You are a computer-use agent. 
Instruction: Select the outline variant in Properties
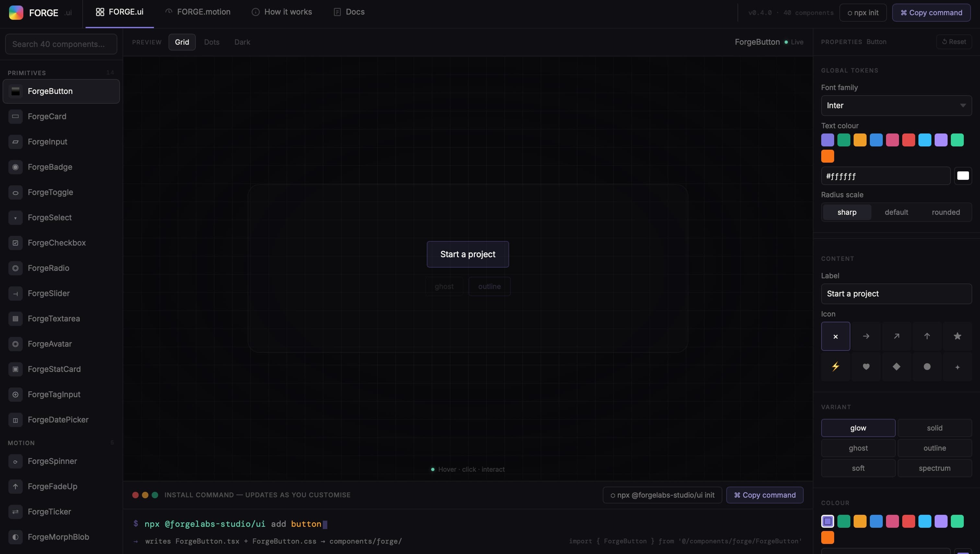pyautogui.click(x=935, y=448)
